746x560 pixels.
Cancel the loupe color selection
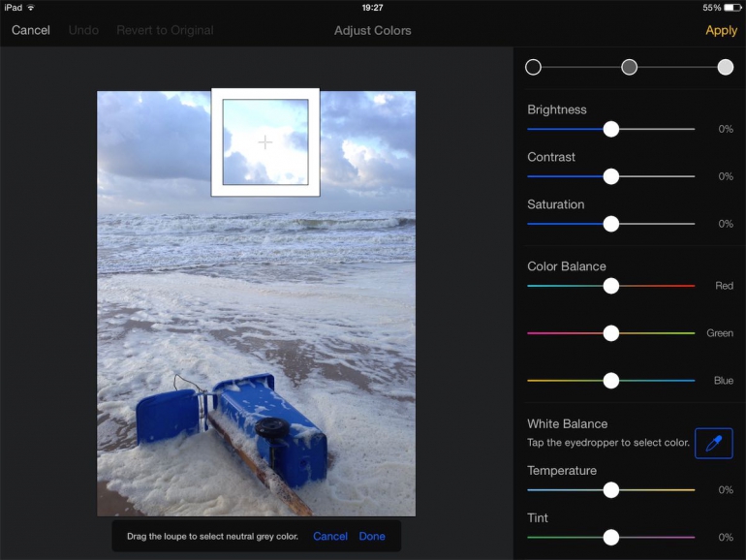point(330,536)
